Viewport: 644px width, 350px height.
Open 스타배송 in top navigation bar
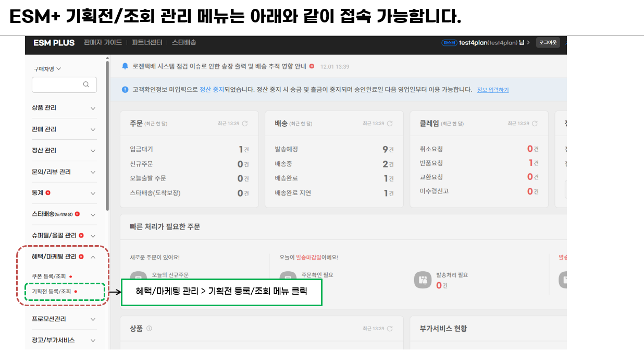point(184,43)
